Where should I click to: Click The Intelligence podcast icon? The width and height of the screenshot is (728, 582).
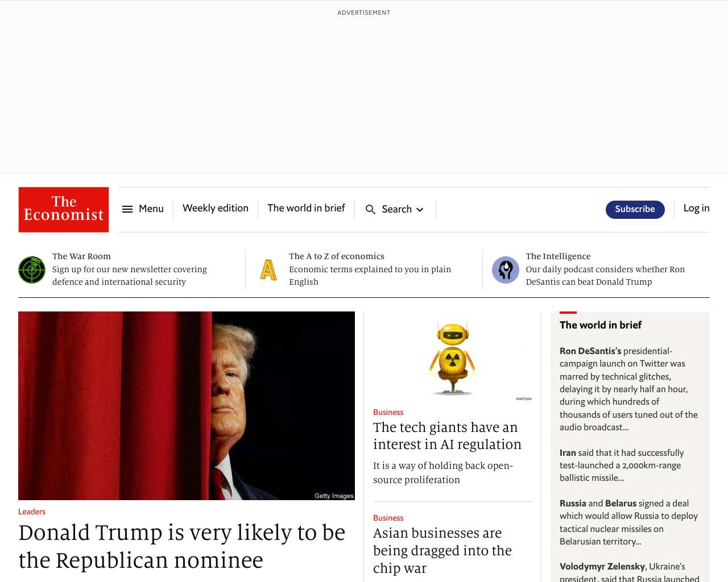[506, 270]
